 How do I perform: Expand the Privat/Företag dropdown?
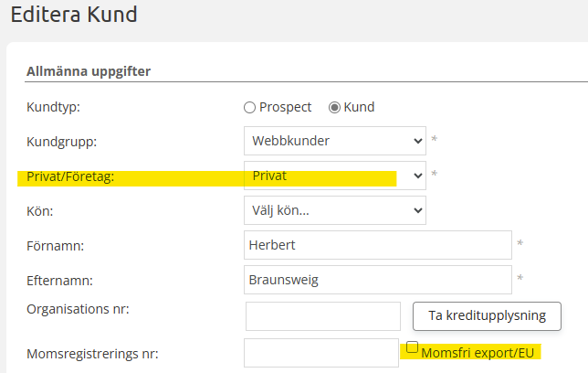pos(335,175)
